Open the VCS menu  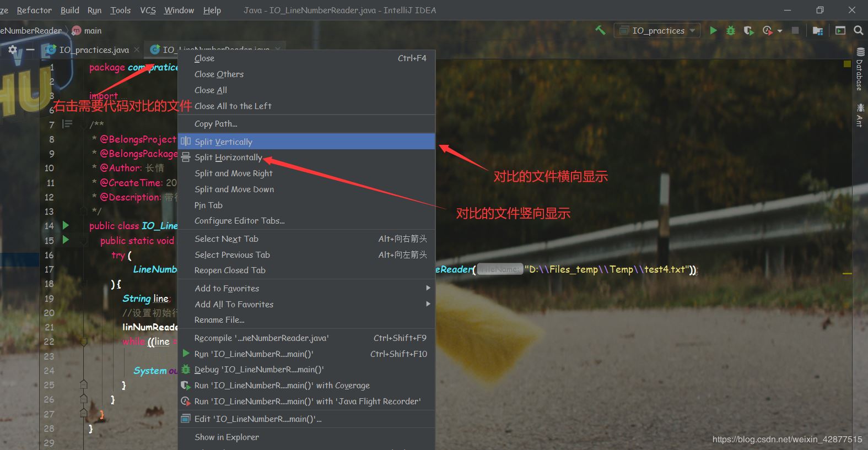[148, 10]
